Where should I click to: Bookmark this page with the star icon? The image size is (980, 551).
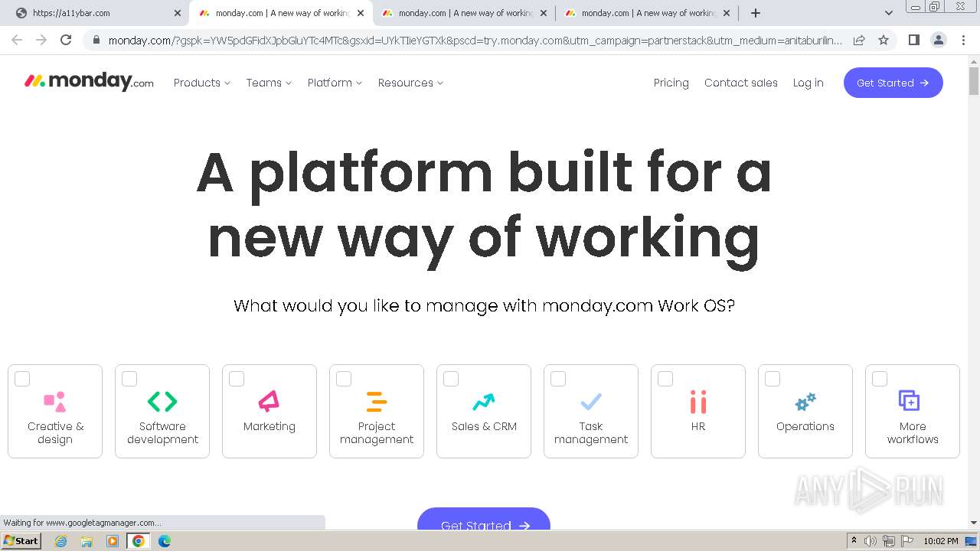click(884, 40)
